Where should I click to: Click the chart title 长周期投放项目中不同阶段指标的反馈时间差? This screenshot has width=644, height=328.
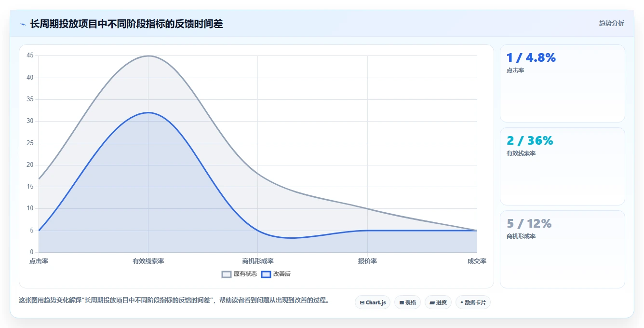tap(126, 24)
